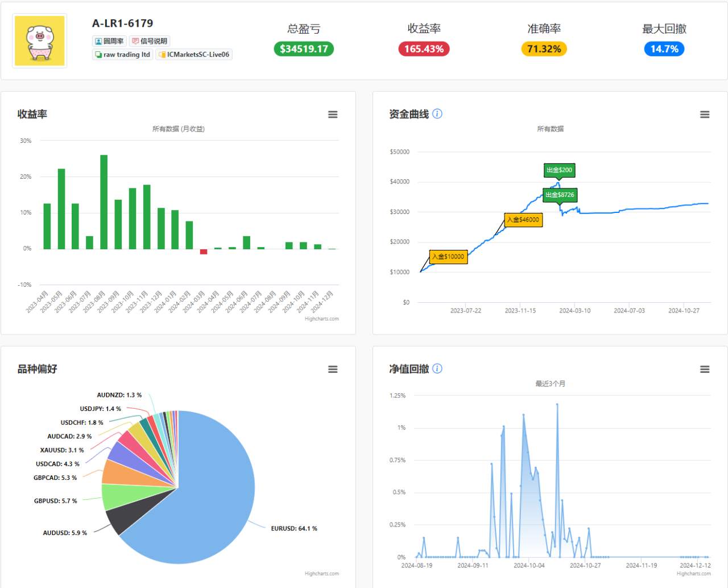Viewport: 728px width, 588px height.
Task: Click the info icon next to 净值回撤
Action: pos(437,368)
